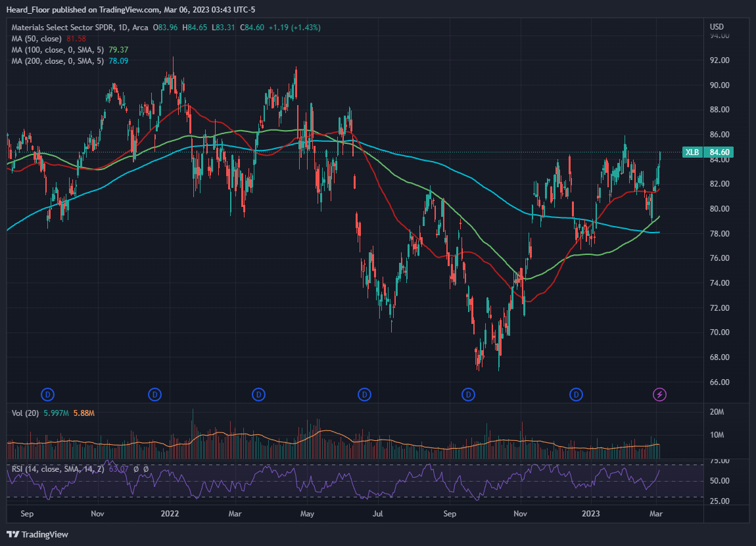Click the 88.00 price axis label
The width and height of the screenshot is (756, 546).
[719, 109]
